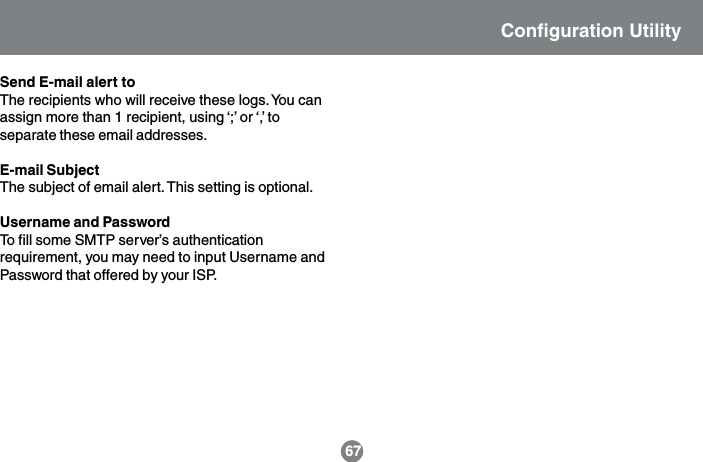Click the phrase "This setting is optional."

coord(241,187)
